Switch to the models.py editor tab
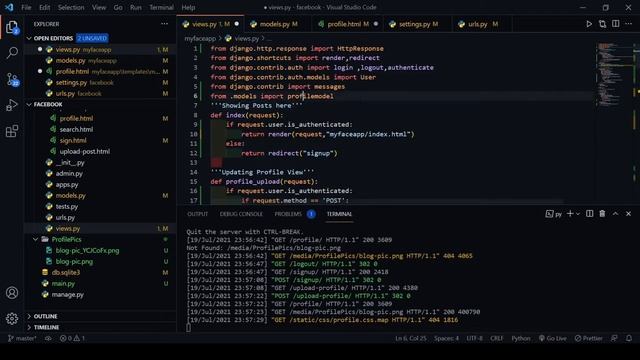 point(278,24)
